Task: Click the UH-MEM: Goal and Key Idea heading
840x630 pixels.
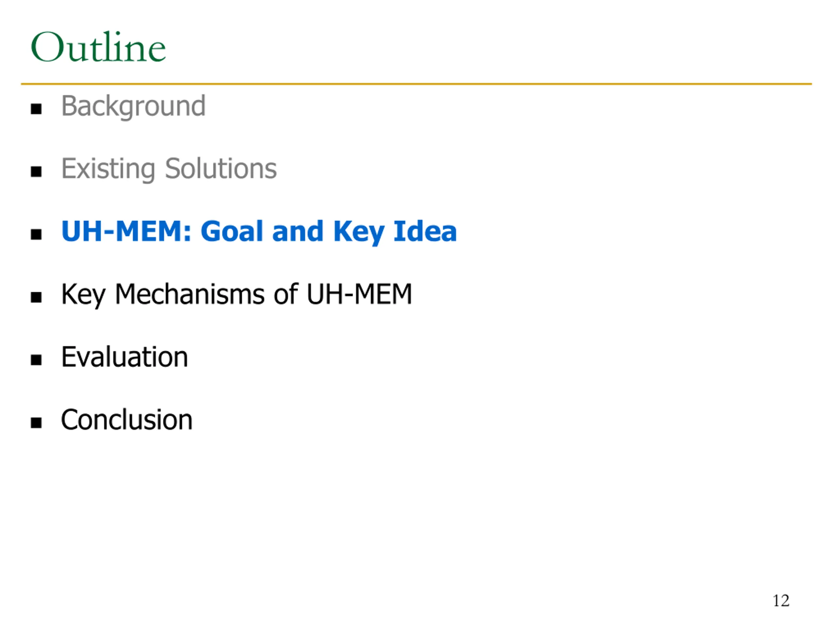Action: coord(259,232)
